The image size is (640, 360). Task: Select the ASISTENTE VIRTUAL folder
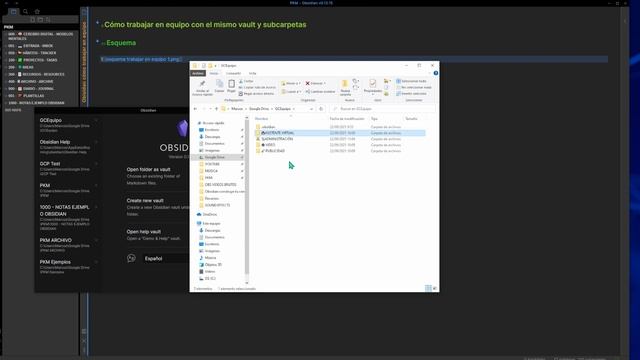[x=340, y=133]
